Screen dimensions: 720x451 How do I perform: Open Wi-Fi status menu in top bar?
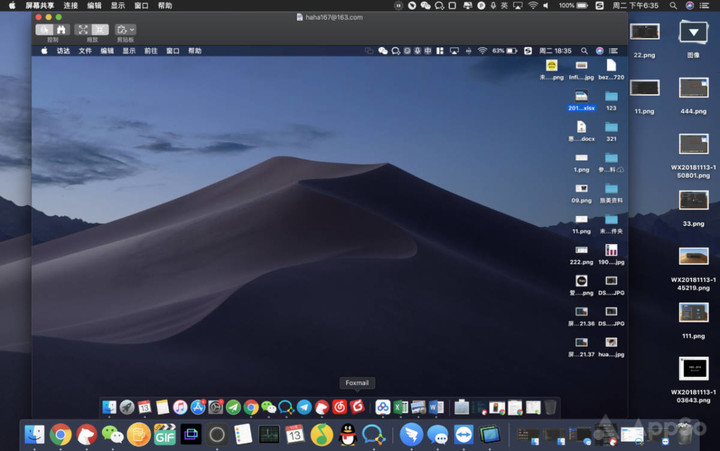coord(533,5)
